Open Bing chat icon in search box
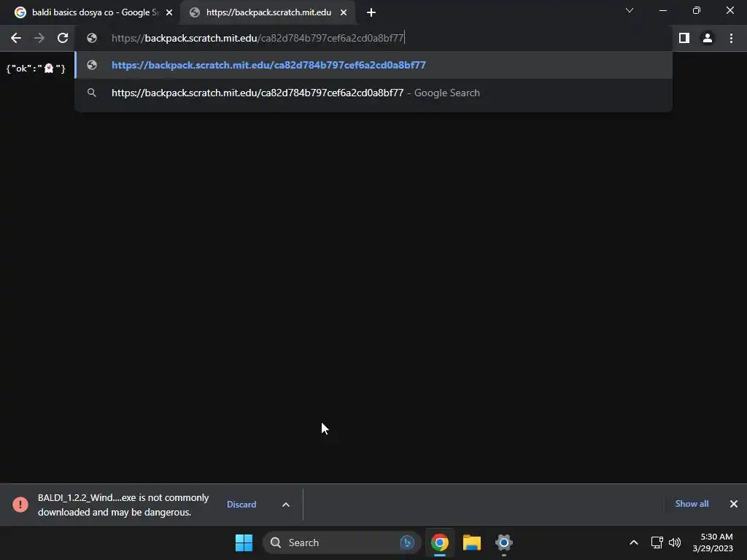 (407, 542)
